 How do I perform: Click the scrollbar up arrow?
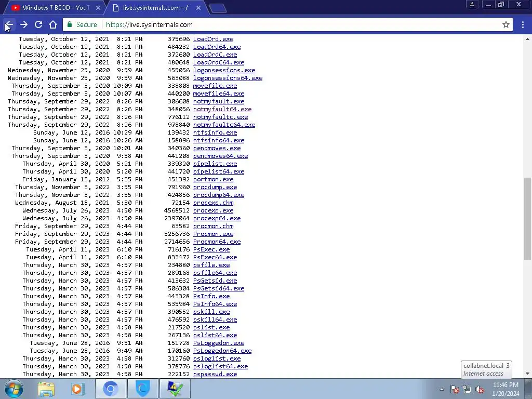coord(528,39)
